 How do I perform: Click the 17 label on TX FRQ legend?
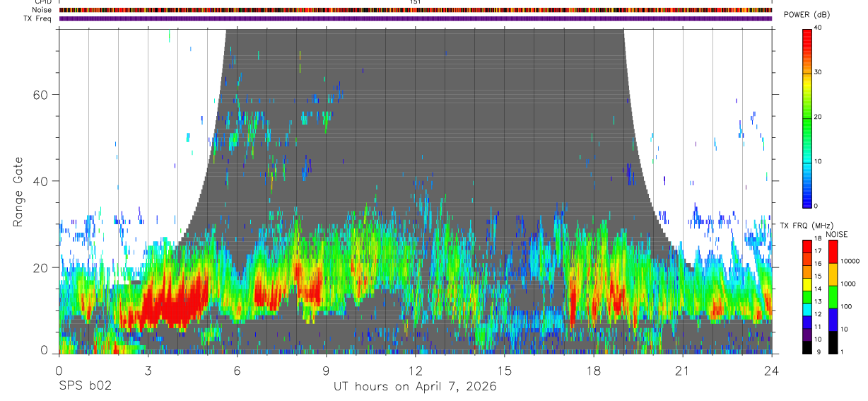(816, 250)
